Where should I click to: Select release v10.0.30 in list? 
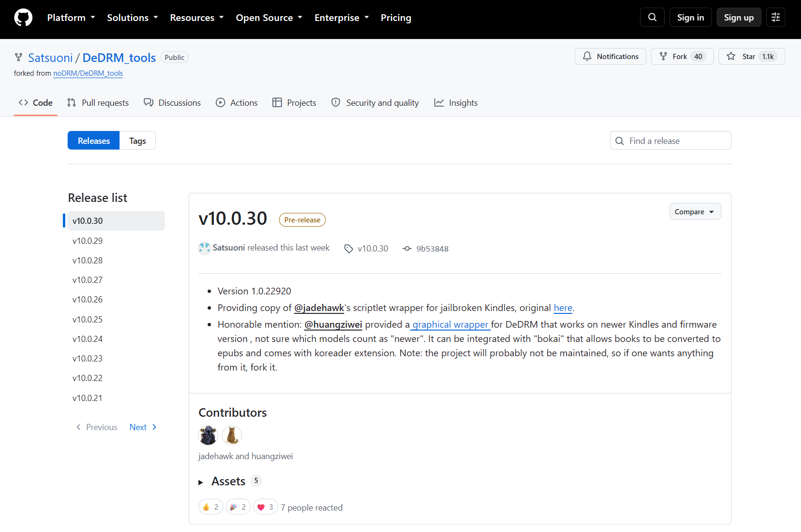(x=116, y=221)
